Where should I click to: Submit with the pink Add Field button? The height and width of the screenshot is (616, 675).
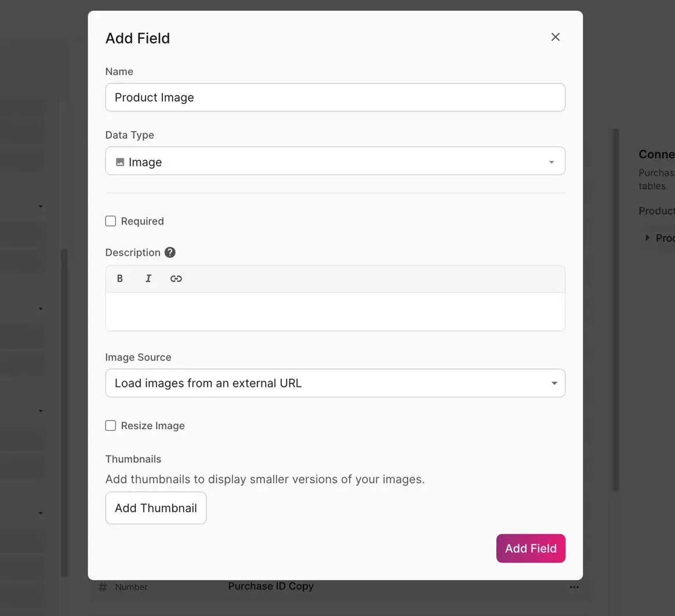[x=531, y=548]
